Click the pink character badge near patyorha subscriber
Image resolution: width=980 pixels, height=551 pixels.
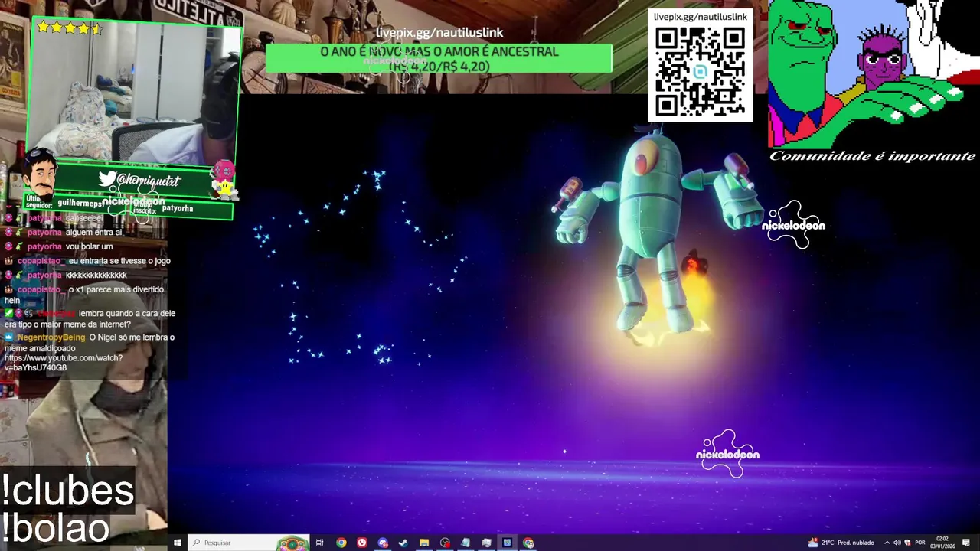coord(224,180)
